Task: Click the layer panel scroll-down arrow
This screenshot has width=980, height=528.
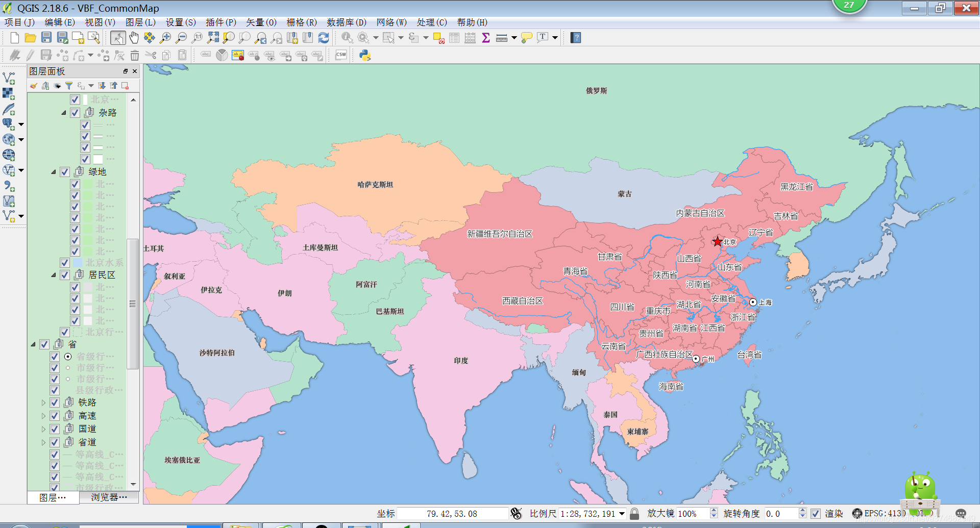Action: click(x=133, y=484)
